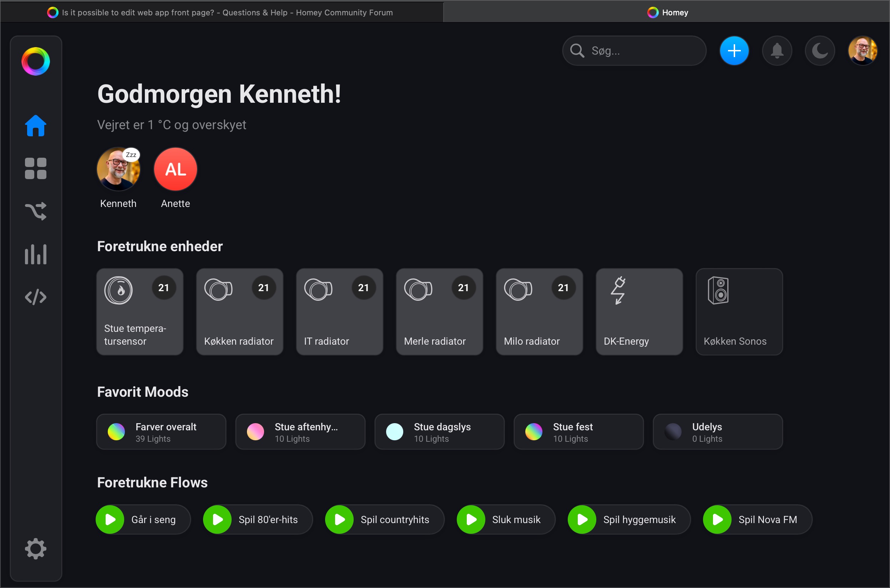
Task: Toggle the Køkken Sonos speaker tile
Action: point(739,311)
